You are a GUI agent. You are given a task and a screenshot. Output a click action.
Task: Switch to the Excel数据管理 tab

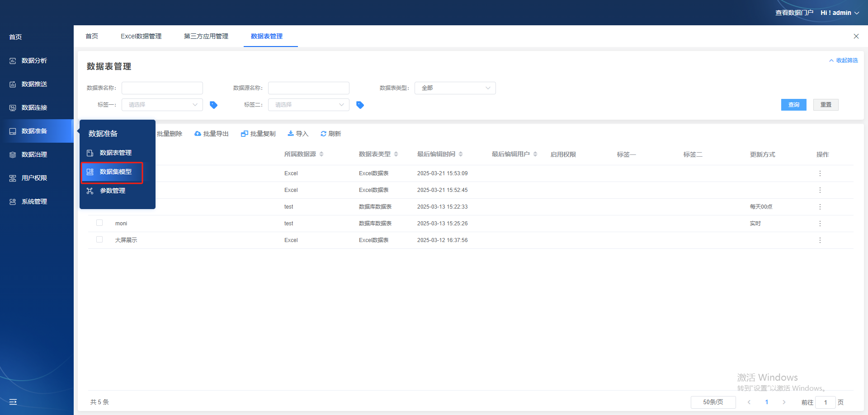[x=141, y=36]
